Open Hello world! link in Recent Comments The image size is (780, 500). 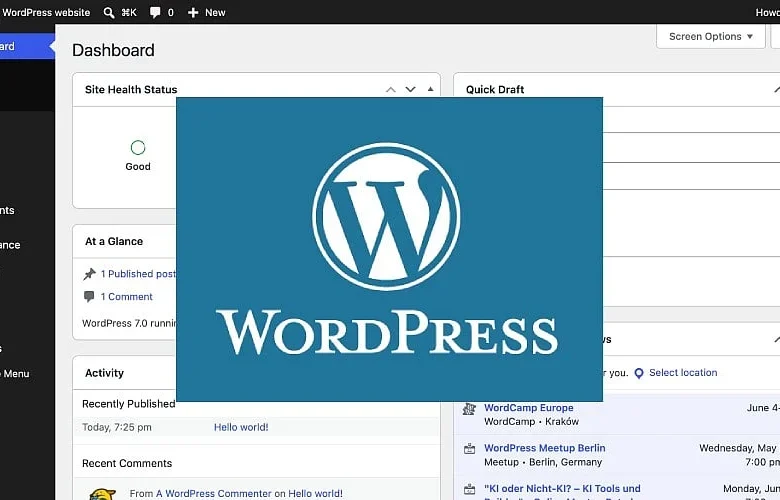(315, 494)
